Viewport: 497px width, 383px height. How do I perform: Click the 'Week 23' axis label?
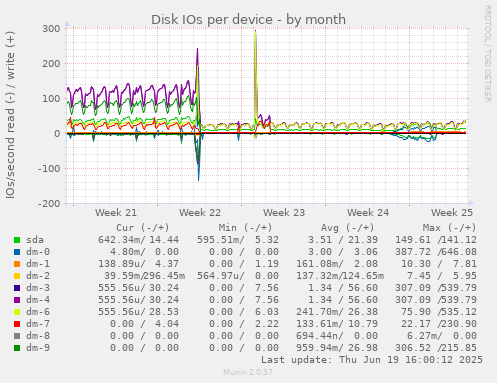(x=284, y=213)
